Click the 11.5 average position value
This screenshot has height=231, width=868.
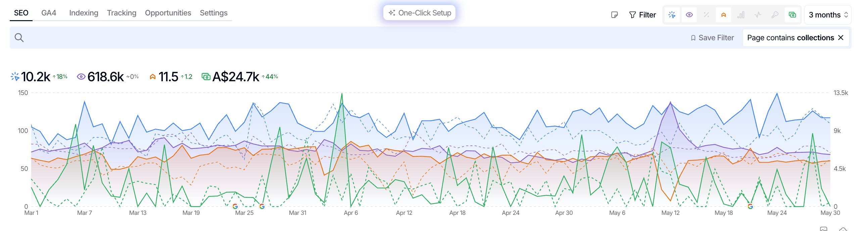pos(168,77)
